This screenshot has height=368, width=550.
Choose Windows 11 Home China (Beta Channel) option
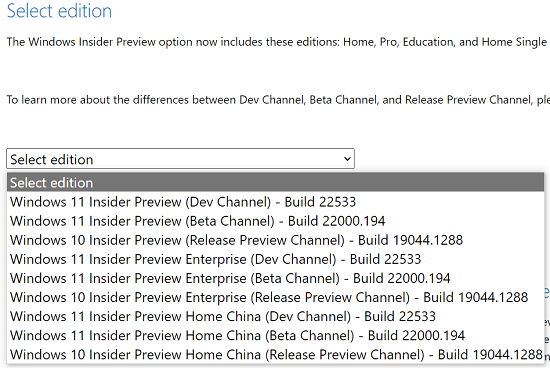(275, 335)
